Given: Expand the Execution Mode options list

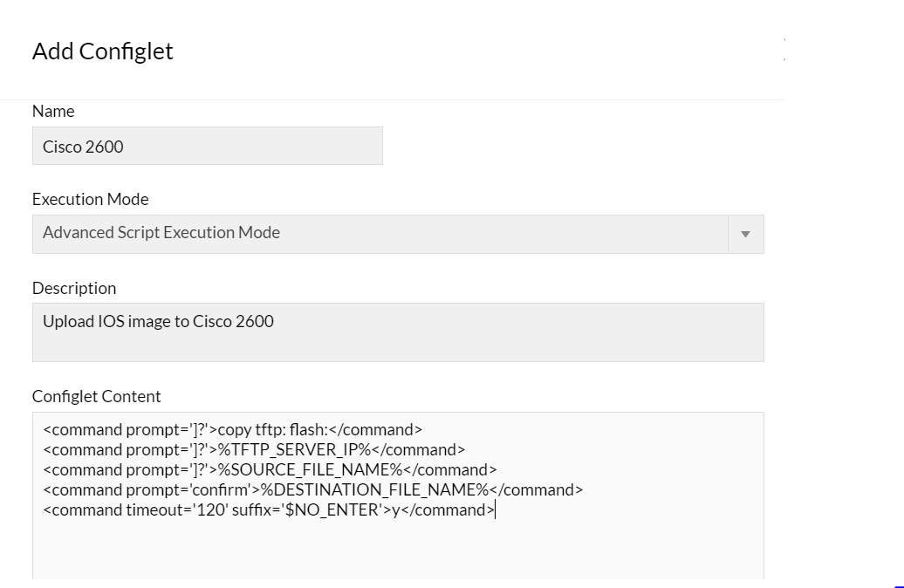Looking at the screenshot, I should click(x=744, y=233).
